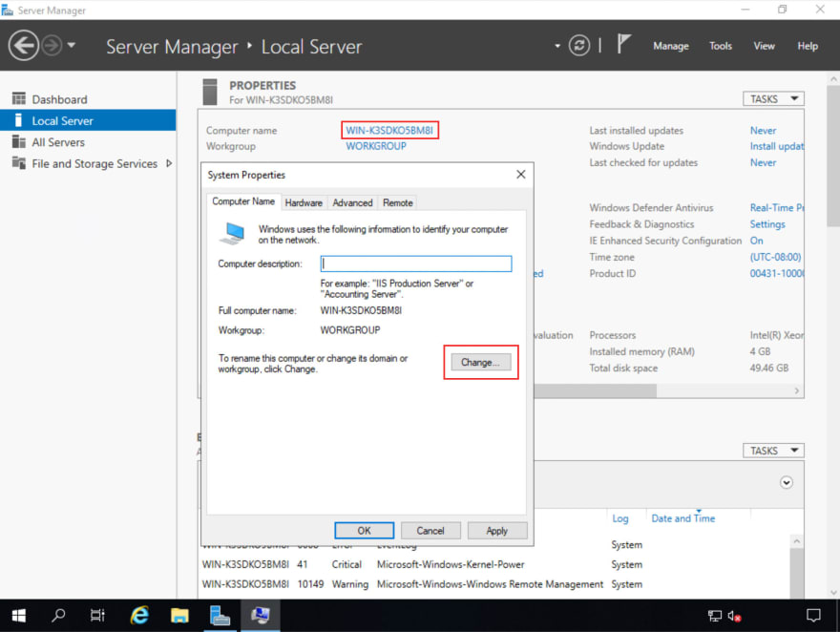This screenshot has height=632, width=840.
Task: Click Apply in System Properties dialog
Action: click(x=496, y=531)
